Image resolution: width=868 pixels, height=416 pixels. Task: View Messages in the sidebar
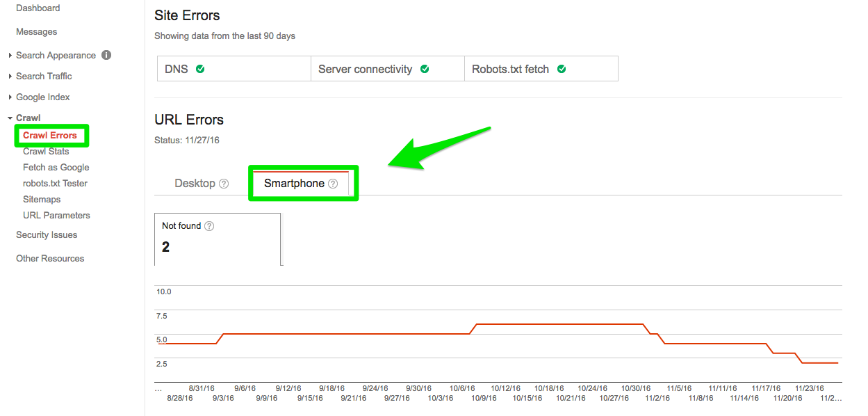[35, 31]
